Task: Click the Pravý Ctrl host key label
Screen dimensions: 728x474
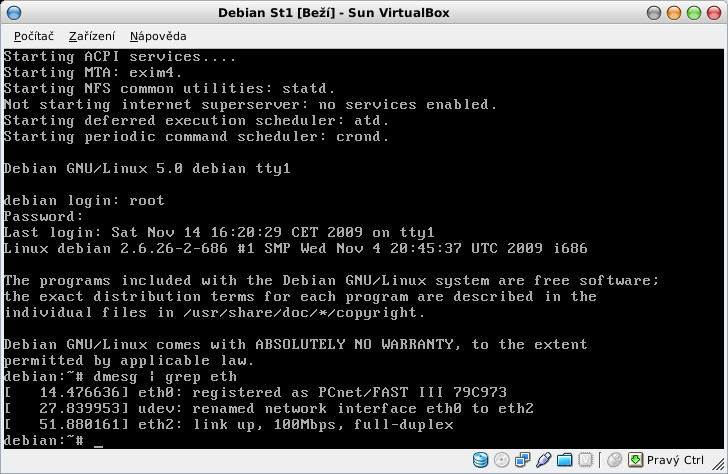Action: click(675, 460)
